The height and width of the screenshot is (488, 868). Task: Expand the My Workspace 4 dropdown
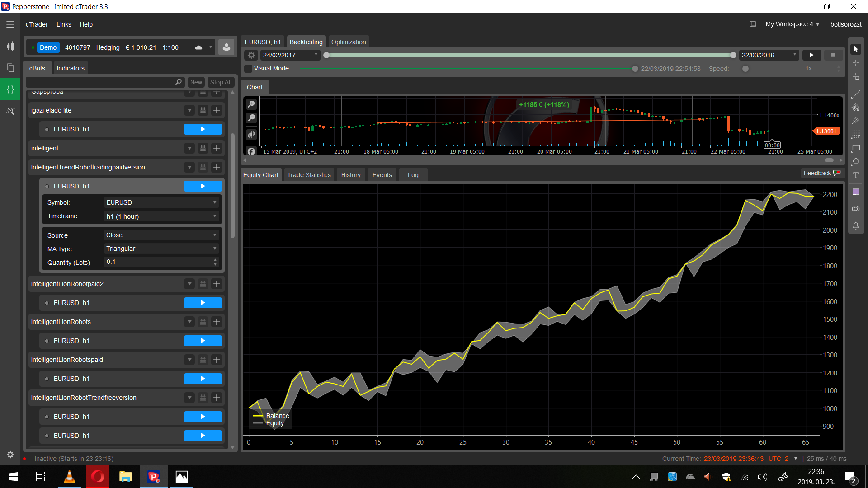(x=792, y=24)
